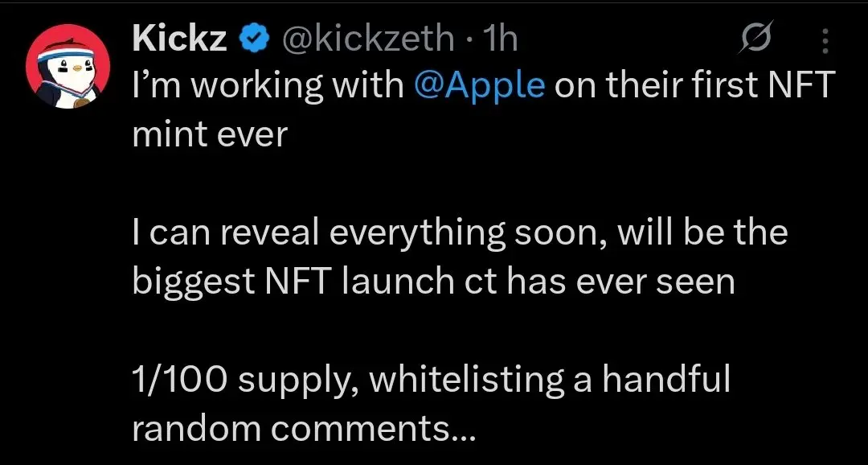
Task: Click the display name Kickz
Action: pos(179,39)
